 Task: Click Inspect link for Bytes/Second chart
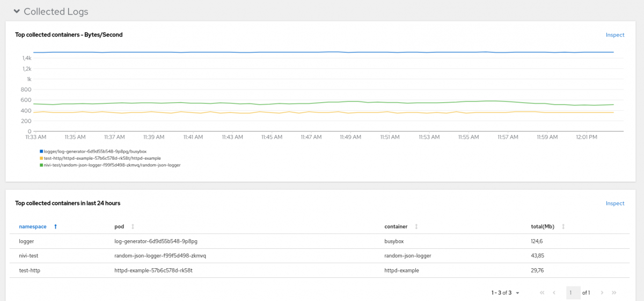coord(615,35)
